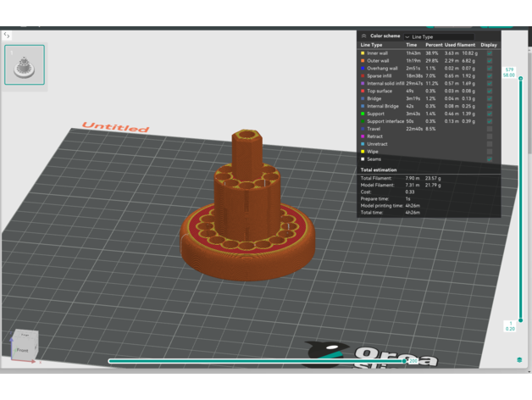Click the Overhang wall color swatch
This screenshot has width=532, height=400.
(363, 69)
